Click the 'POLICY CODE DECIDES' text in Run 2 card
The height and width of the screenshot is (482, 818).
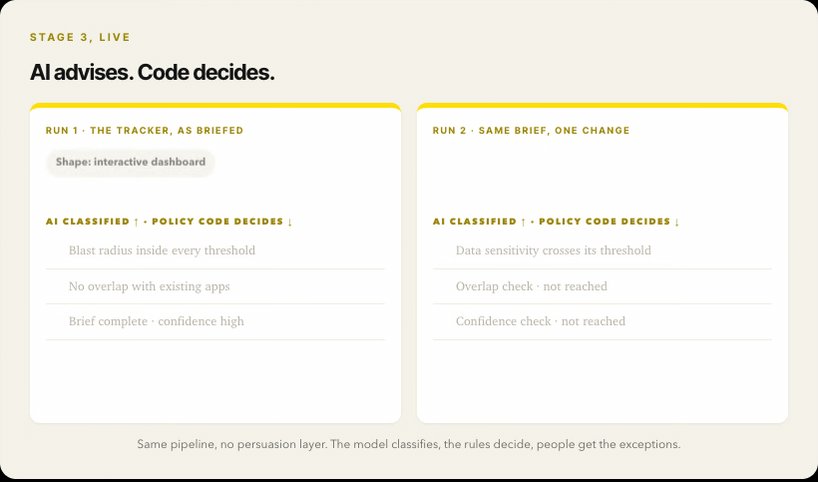[x=605, y=222]
